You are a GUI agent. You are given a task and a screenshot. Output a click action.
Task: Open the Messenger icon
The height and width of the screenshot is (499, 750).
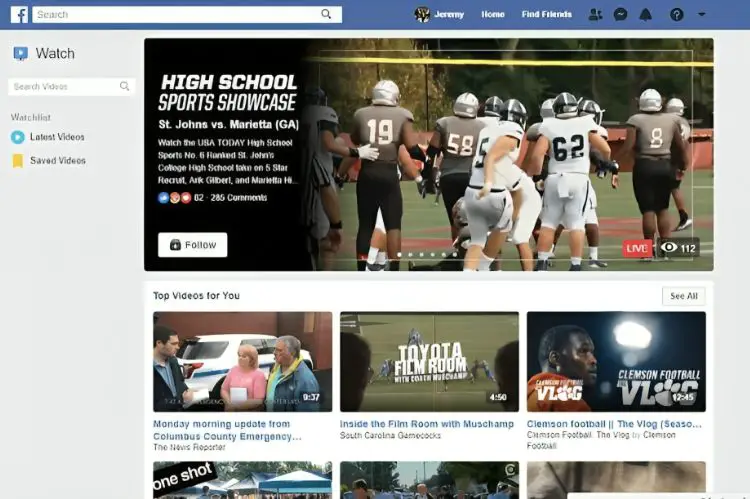pos(620,14)
